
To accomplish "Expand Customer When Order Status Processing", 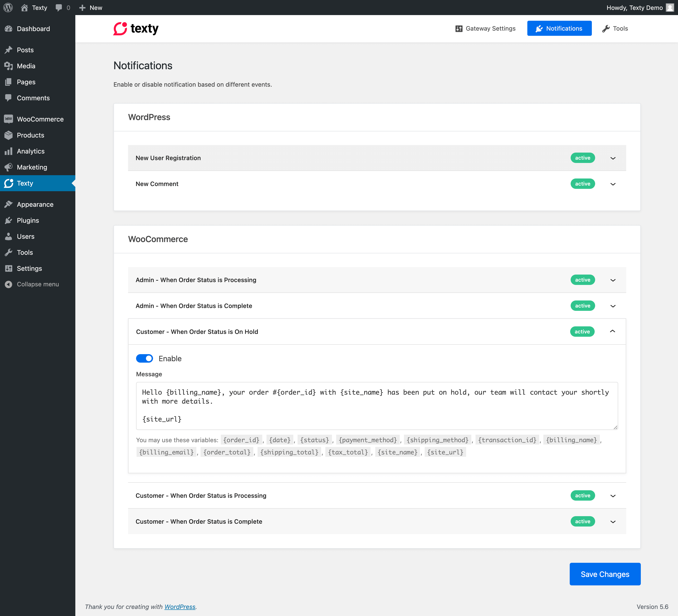I will [x=613, y=495].
